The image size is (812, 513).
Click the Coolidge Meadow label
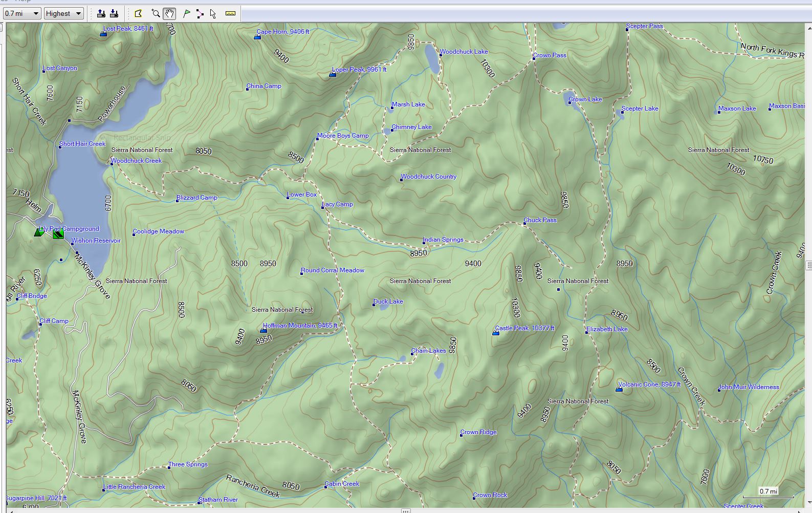(159, 231)
